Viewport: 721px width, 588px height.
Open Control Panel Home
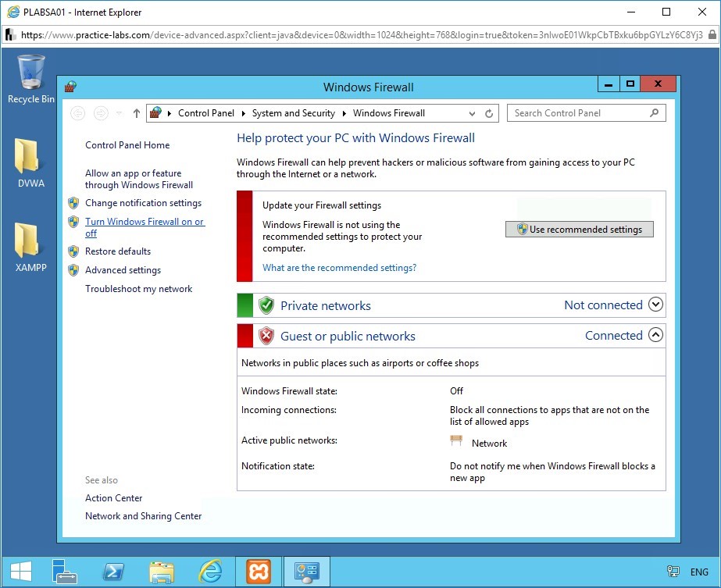127,144
